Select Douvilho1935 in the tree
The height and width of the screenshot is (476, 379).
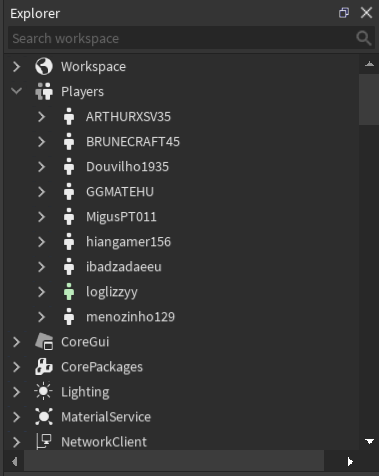coord(127,167)
